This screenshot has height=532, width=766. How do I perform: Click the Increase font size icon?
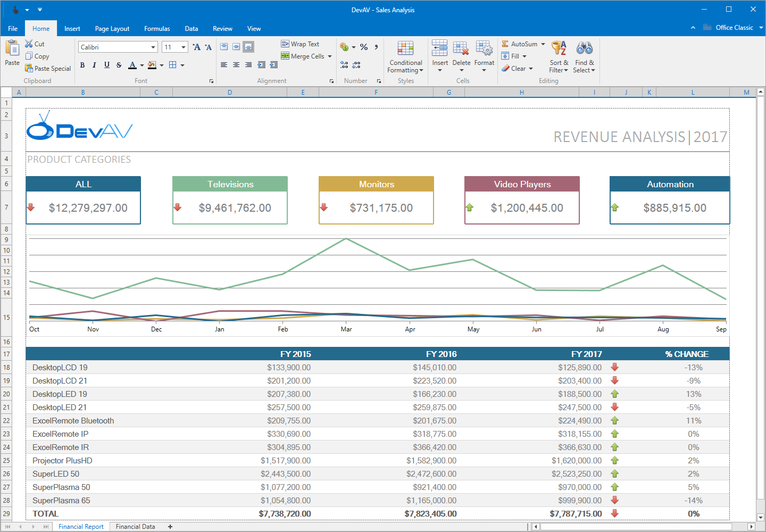196,47
